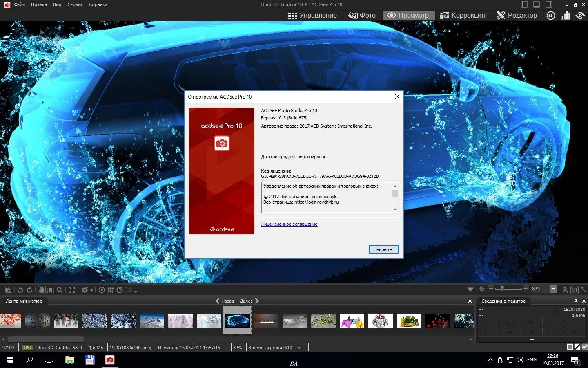Switch to Фото mode
588x368 pixels.
click(362, 16)
